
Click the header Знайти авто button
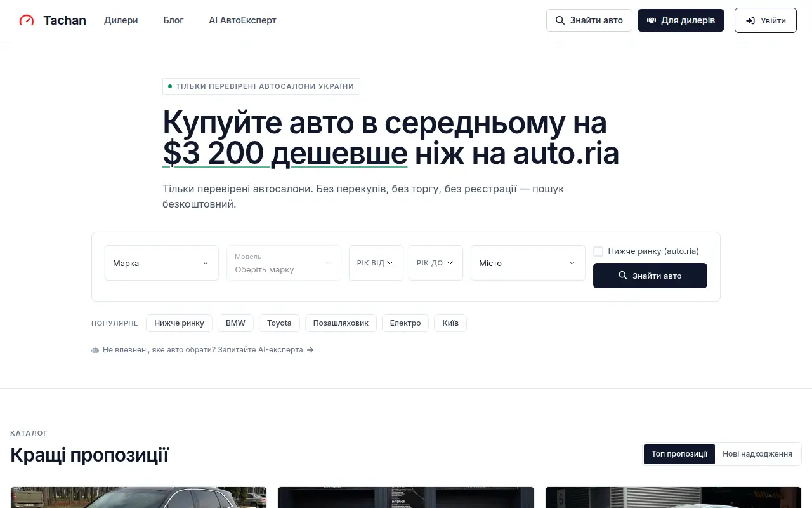click(x=589, y=20)
